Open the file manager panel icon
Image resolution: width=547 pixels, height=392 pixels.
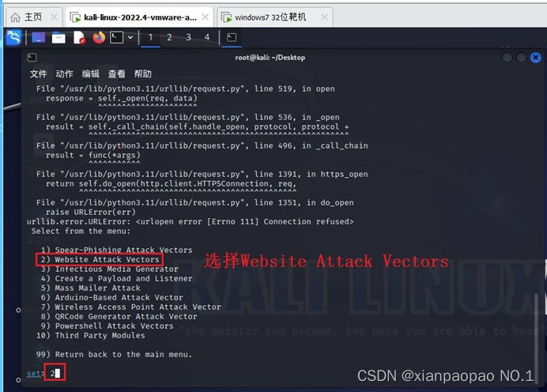tap(58, 38)
